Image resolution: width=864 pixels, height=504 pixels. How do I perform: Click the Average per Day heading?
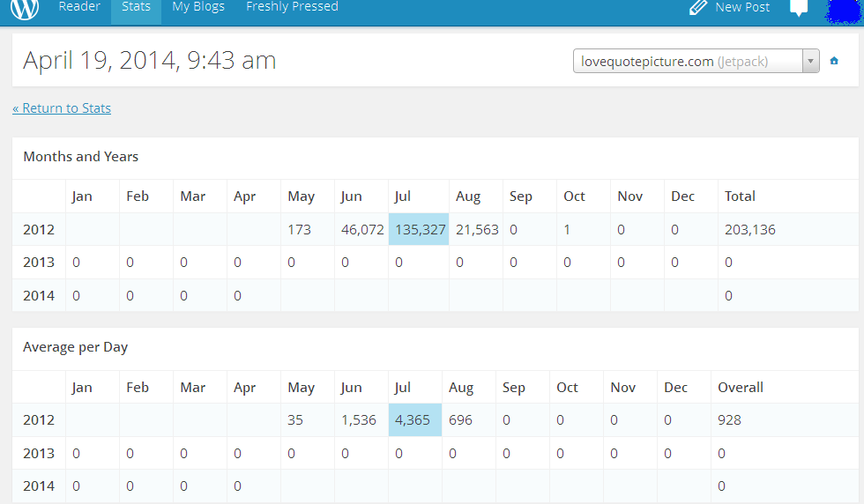[x=76, y=347]
